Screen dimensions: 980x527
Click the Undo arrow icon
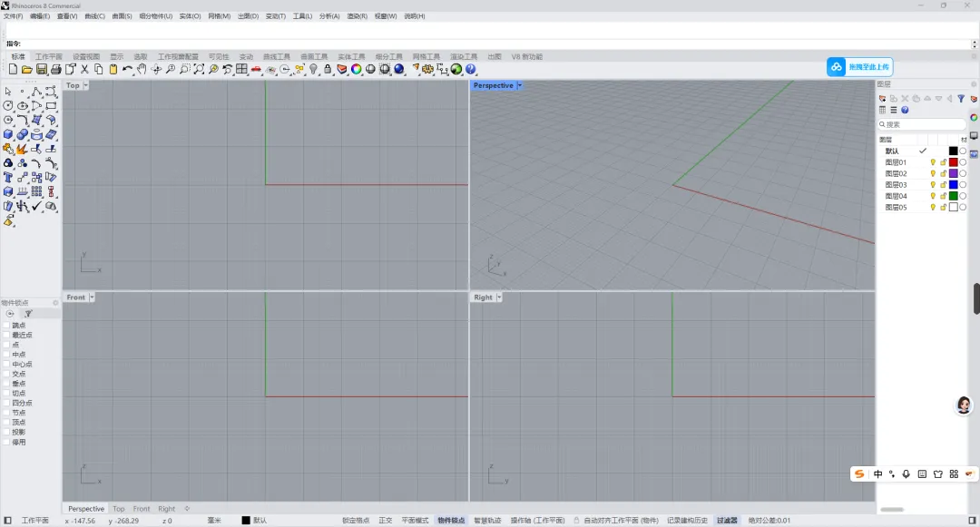[x=128, y=69]
